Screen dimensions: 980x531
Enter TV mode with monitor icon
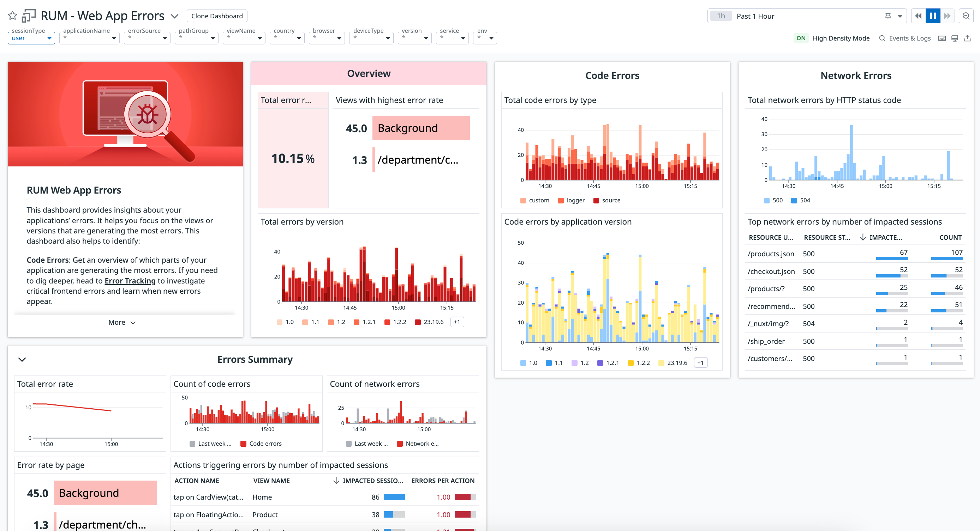955,38
